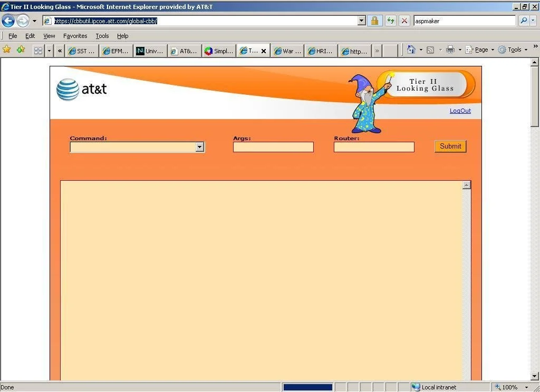
Task: Switch to the Simpl tab
Action: [x=219, y=51]
